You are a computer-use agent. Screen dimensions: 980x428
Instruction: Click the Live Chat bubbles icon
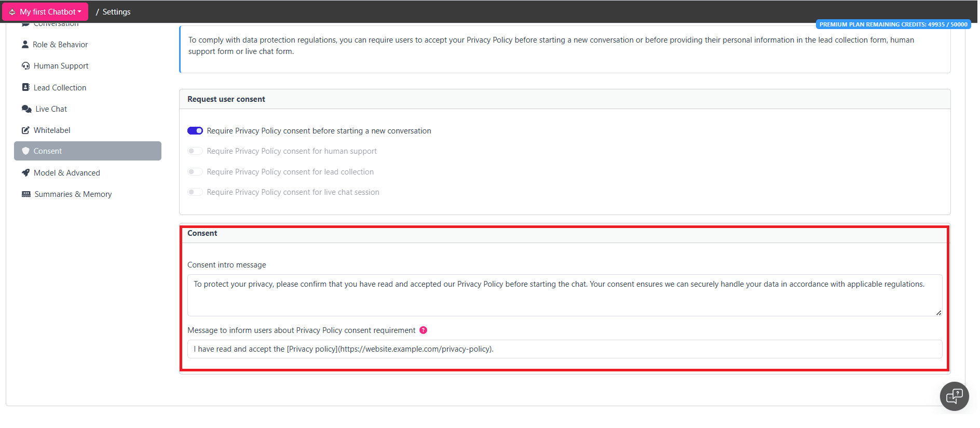tap(26, 109)
